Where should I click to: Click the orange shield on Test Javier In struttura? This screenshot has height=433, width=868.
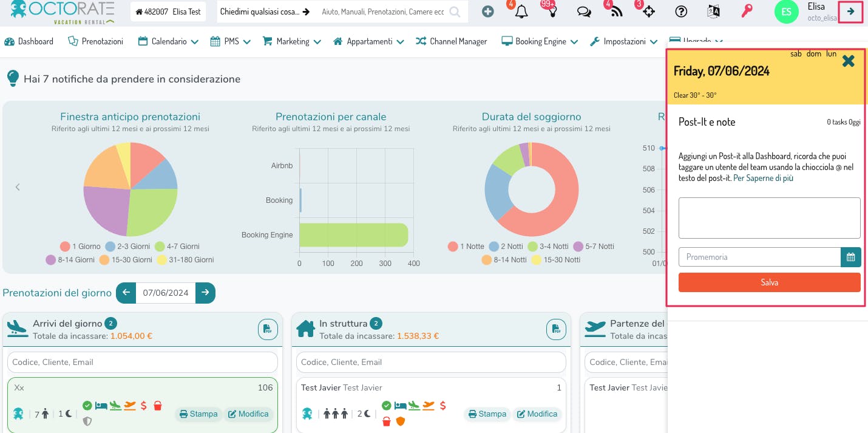point(400,421)
